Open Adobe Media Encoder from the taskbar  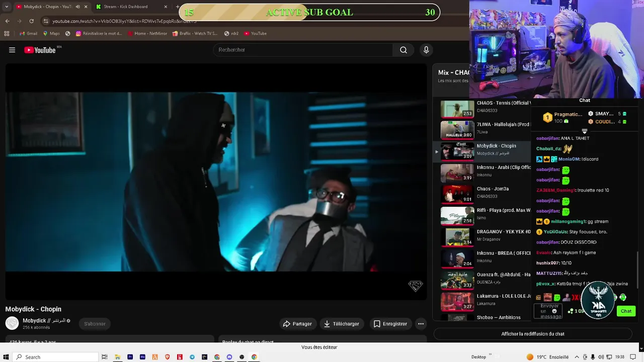142,357
